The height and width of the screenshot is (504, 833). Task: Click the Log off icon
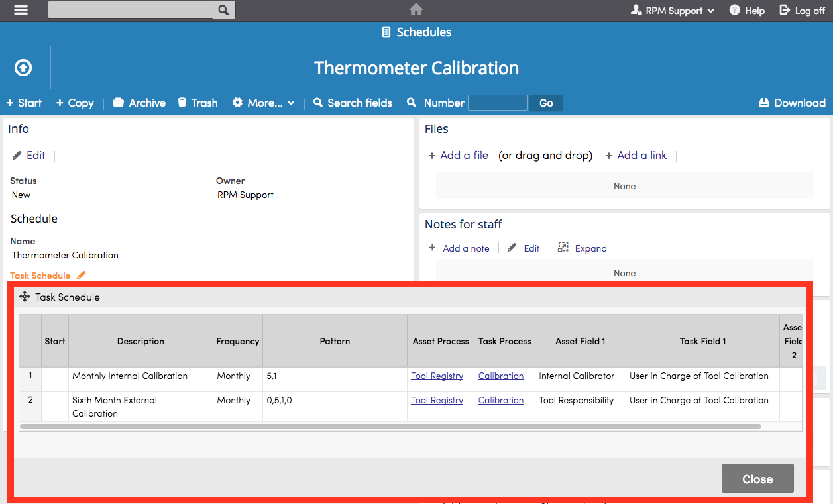(785, 10)
